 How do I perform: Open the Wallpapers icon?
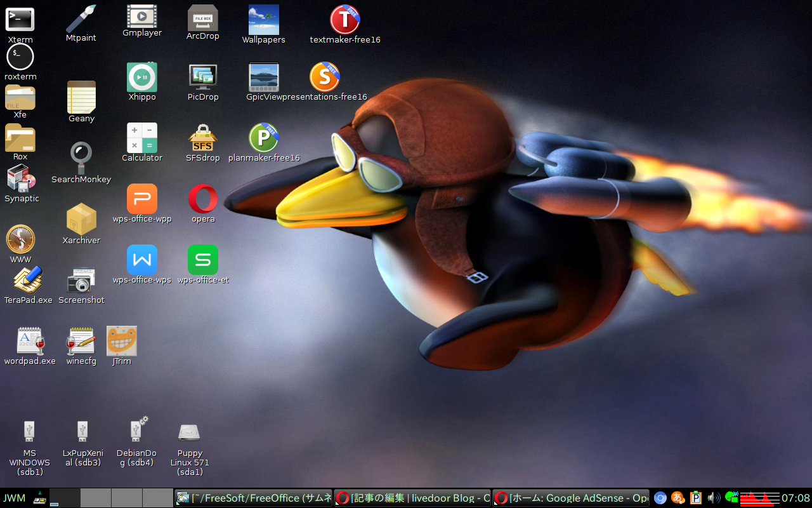pos(264,20)
